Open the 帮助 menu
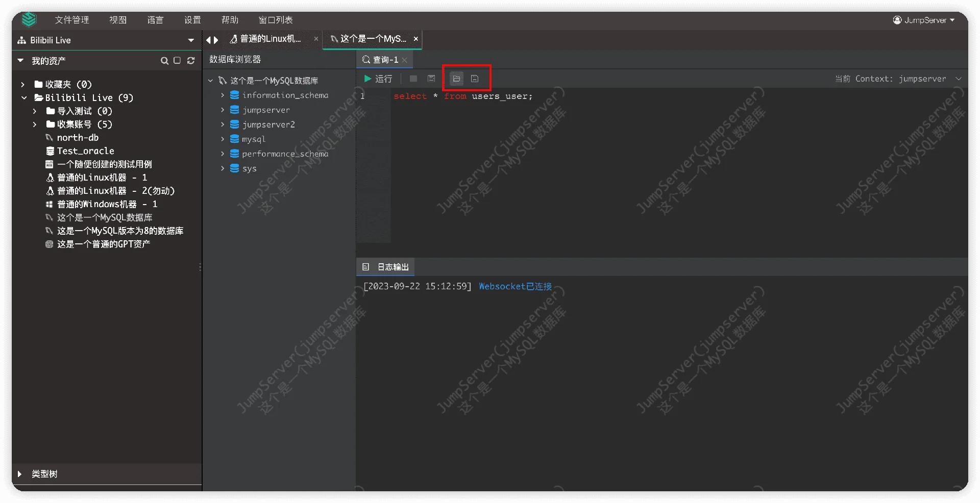This screenshot has width=980, height=503. tap(230, 20)
